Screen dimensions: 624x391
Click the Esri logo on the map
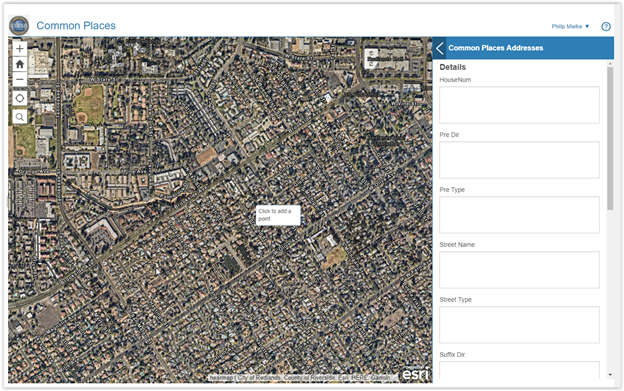point(415,374)
